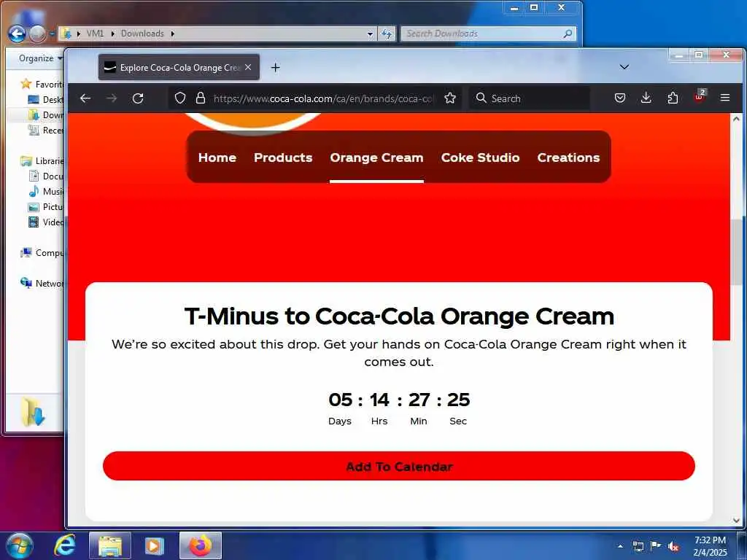Click the red extension icon with badge 2
The height and width of the screenshot is (560, 747).
click(x=700, y=97)
